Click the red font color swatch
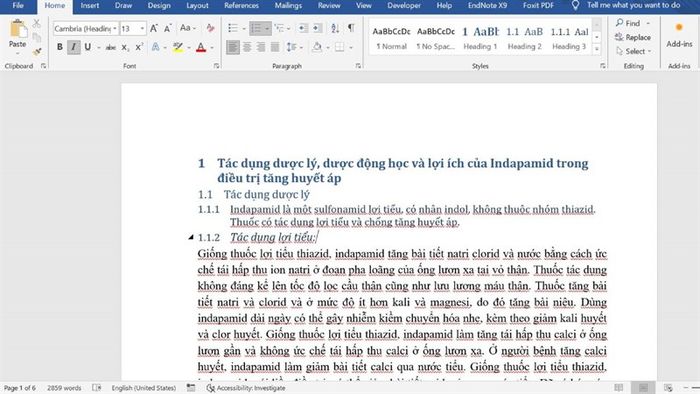700x394 pixels. (201, 47)
